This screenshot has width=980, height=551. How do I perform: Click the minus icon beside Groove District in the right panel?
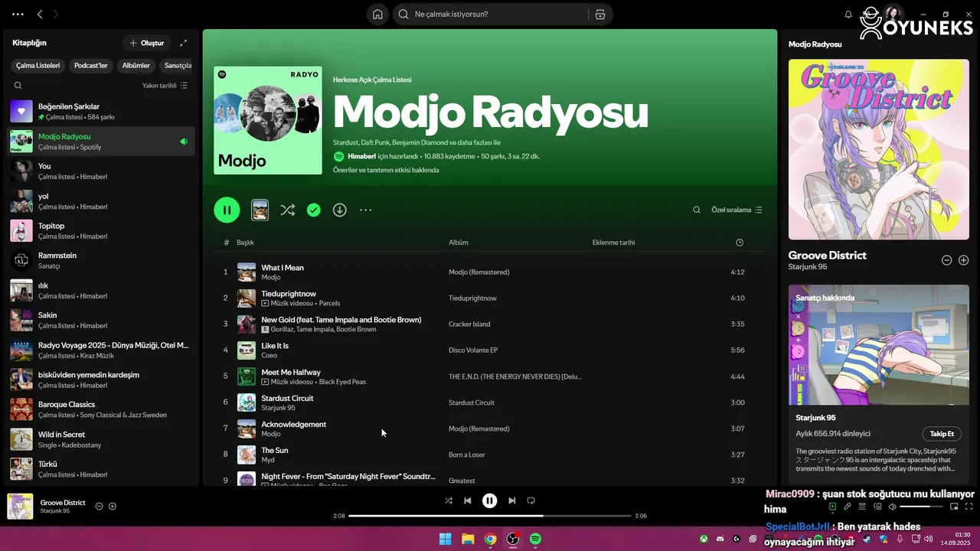tap(946, 260)
